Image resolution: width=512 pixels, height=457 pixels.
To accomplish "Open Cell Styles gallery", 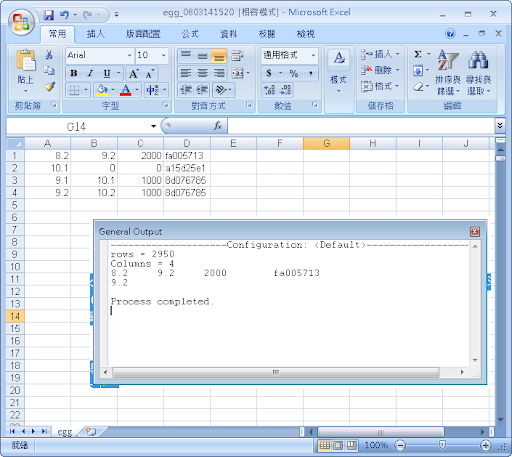I will pyautogui.click(x=339, y=72).
